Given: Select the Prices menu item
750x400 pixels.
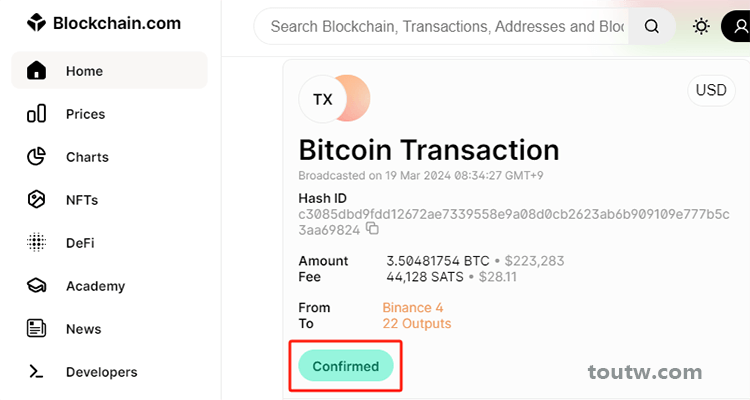Looking at the screenshot, I should [109, 114].
